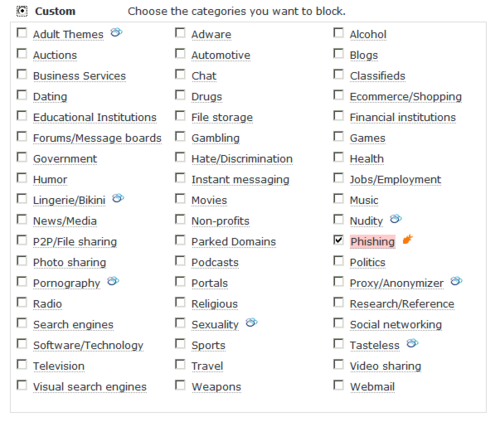Screen dimensions: 500x422
Task: Check the Weapons checkbox
Action: [180, 385]
